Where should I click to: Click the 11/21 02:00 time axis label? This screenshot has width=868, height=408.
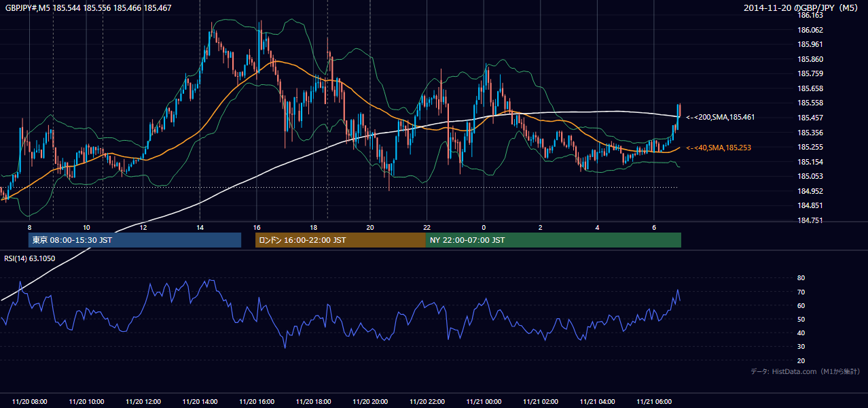541,402
